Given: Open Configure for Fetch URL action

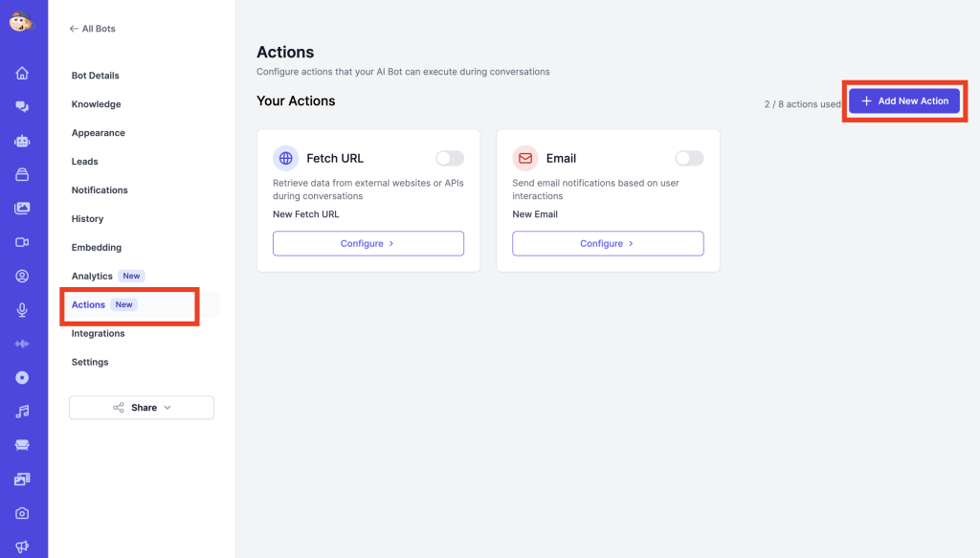Looking at the screenshot, I should [367, 244].
